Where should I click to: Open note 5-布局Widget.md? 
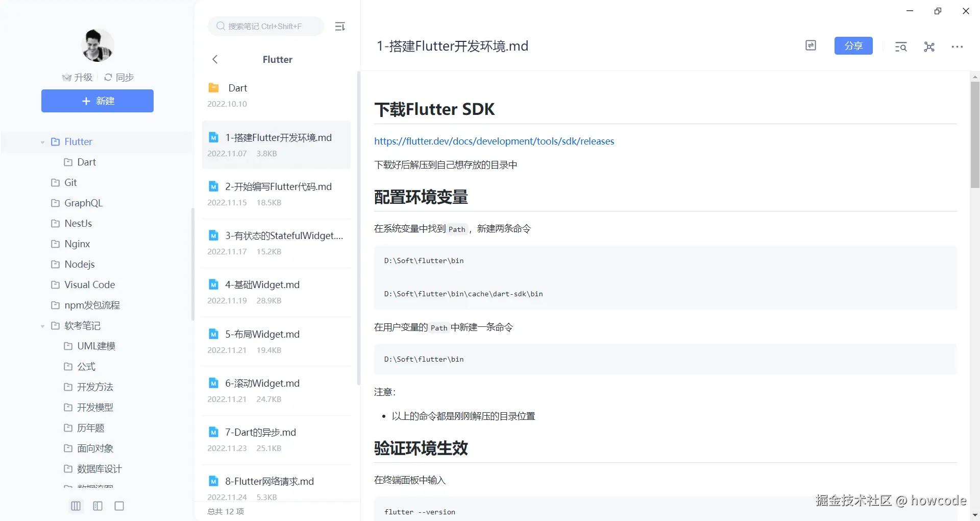(276, 341)
